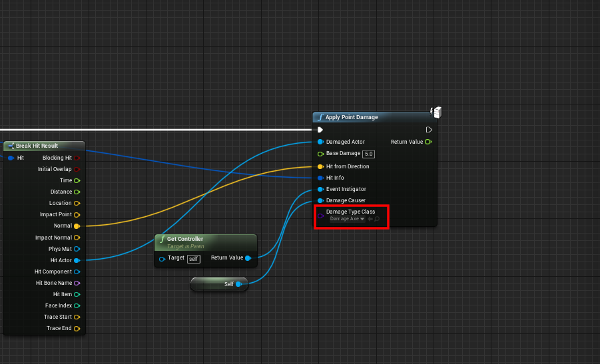600x364 pixels.
Task: Click the Self node output pin
Action: click(x=238, y=284)
